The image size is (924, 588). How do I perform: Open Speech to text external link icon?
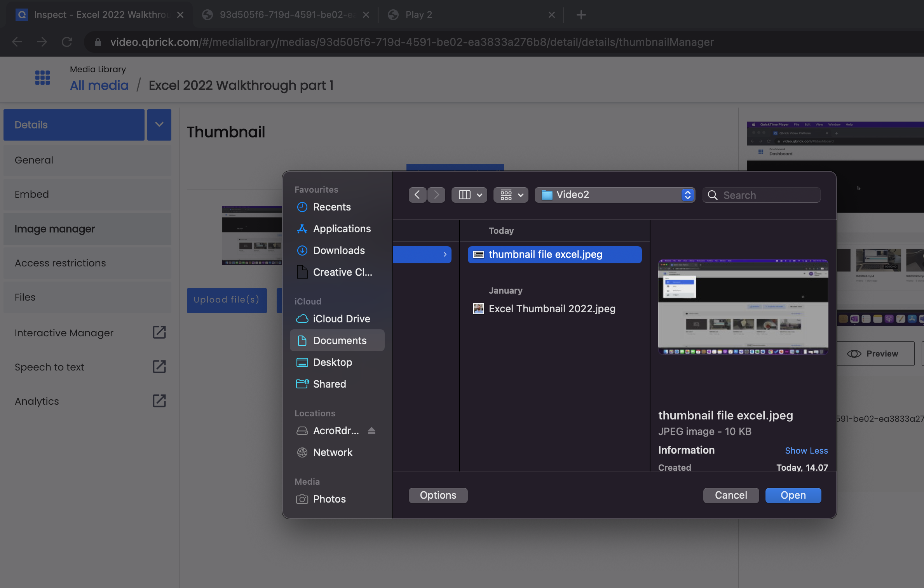pyautogui.click(x=159, y=367)
